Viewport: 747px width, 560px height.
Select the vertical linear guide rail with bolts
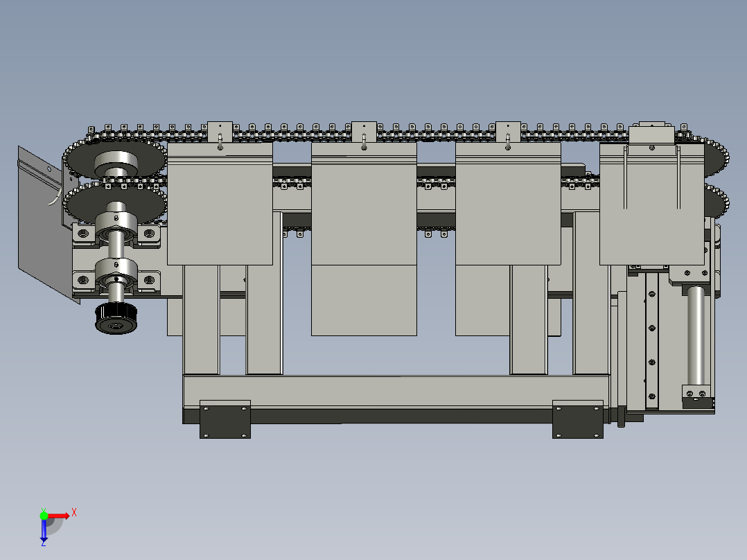651,340
